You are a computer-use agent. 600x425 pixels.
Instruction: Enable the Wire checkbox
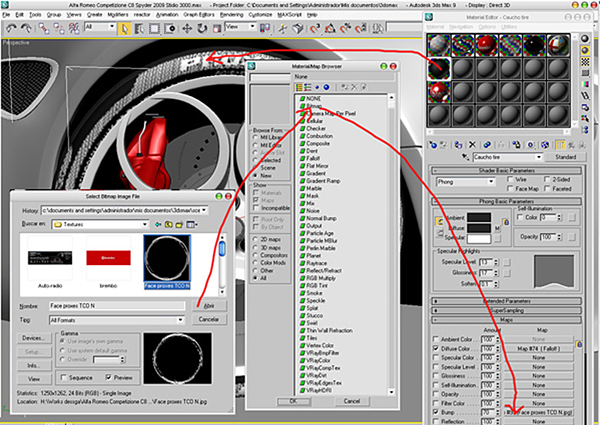(510, 179)
